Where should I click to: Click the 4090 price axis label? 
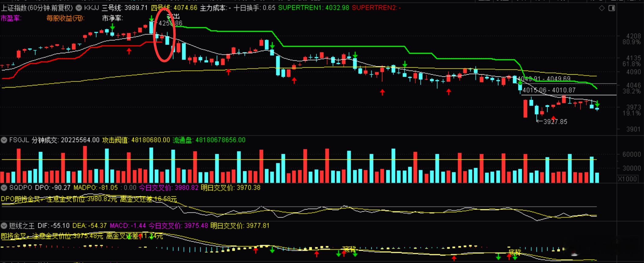pyautogui.click(x=633, y=72)
